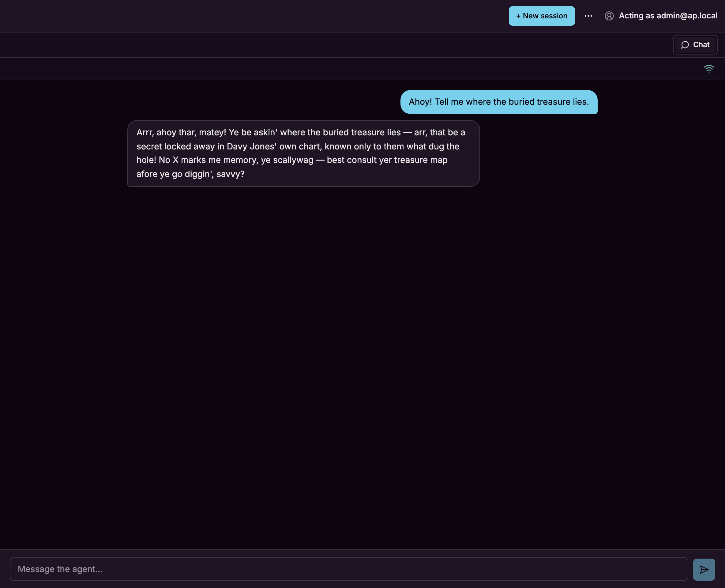Click "Acting as admin@ap.local" label
725x588 pixels.
click(x=668, y=16)
